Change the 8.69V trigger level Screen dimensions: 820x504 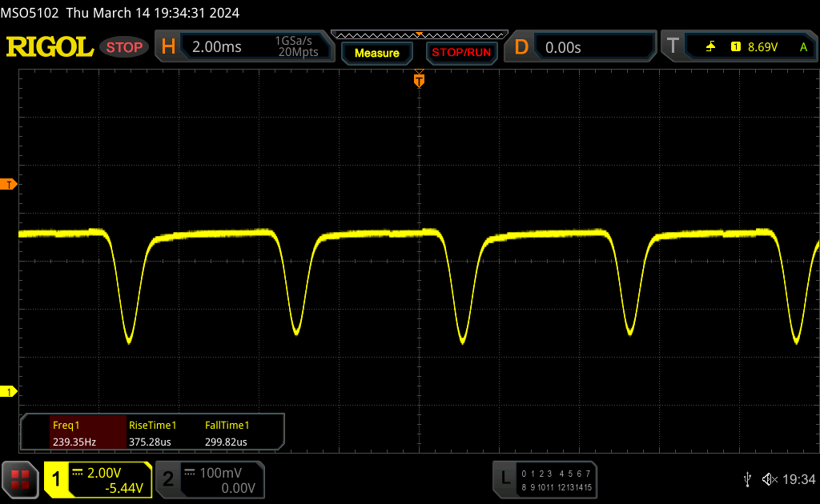pos(762,47)
